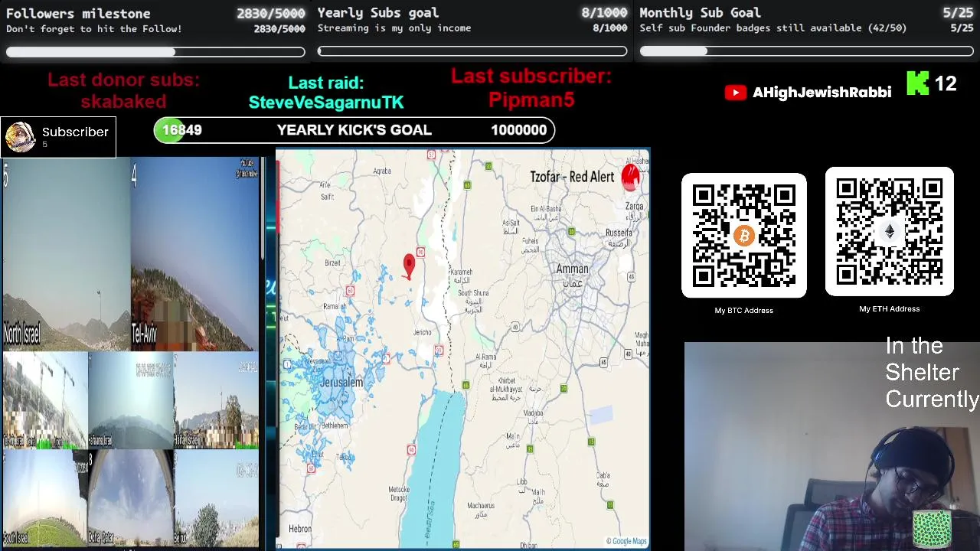Image resolution: width=980 pixels, height=551 pixels.
Task: Click the Followers milestone progress bar
Action: [x=155, y=52]
